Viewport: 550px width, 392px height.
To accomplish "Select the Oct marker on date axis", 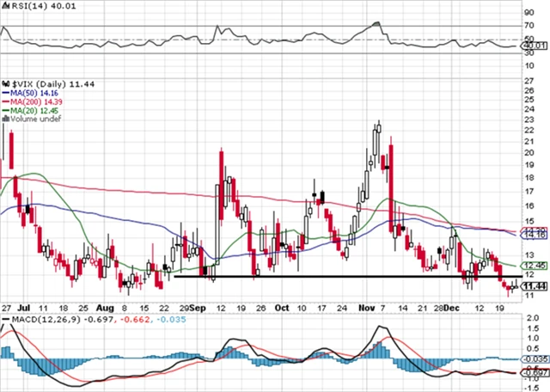I will 283,307.
